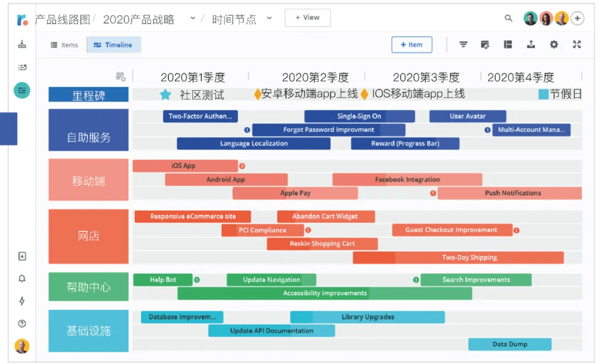Open the Forgot Password Improvment bar
The image size is (602, 364).
tap(329, 130)
